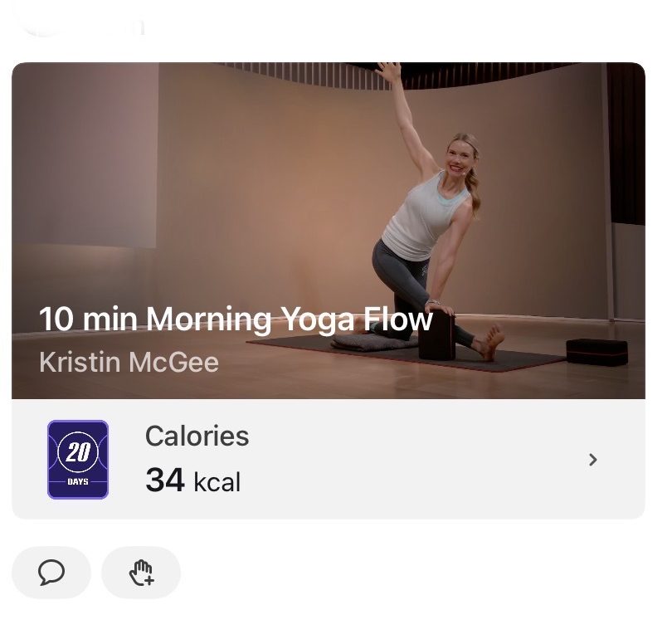Image resolution: width=672 pixels, height=634 pixels.
Task: Open the purple 20 Days badge
Action: [x=78, y=460]
